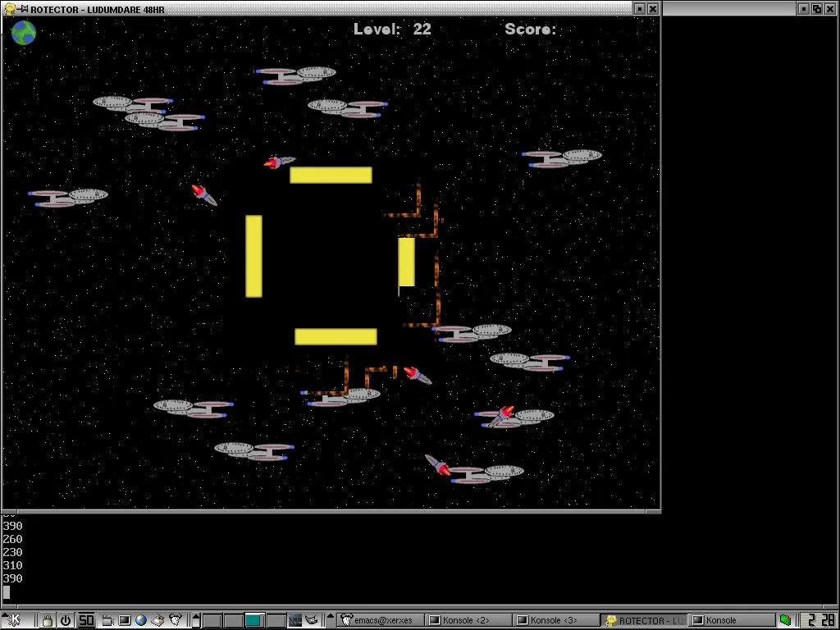This screenshot has height=630, width=840.
Task: Click the 'Level: 22' label
Action: (x=392, y=29)
